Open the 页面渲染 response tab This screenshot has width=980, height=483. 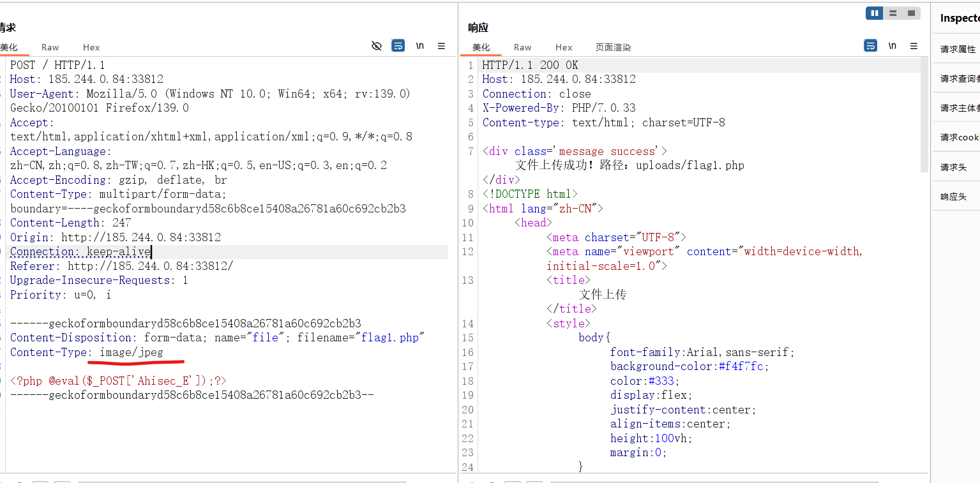[613, 47]
